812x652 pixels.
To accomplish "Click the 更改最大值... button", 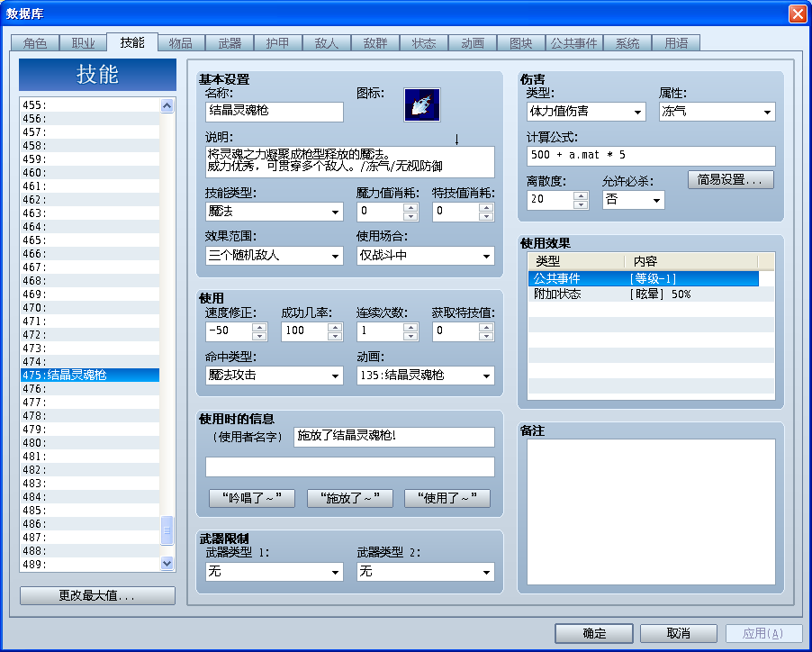I will click(x=97, y=595).
